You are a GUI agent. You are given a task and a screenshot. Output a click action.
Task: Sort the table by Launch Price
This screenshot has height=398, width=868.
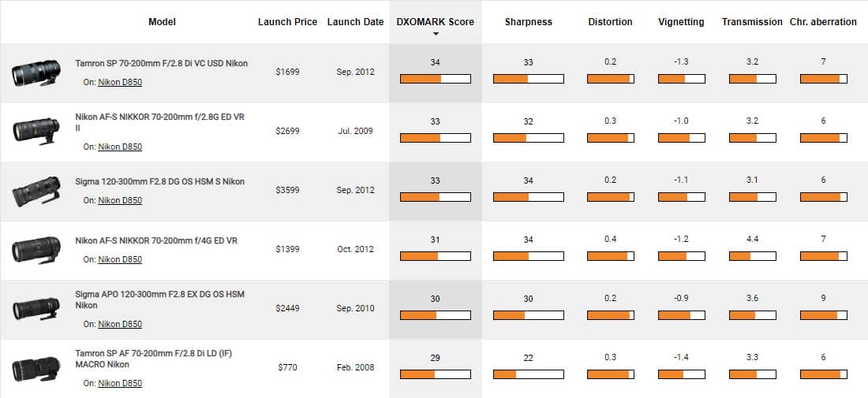[286, 22]
